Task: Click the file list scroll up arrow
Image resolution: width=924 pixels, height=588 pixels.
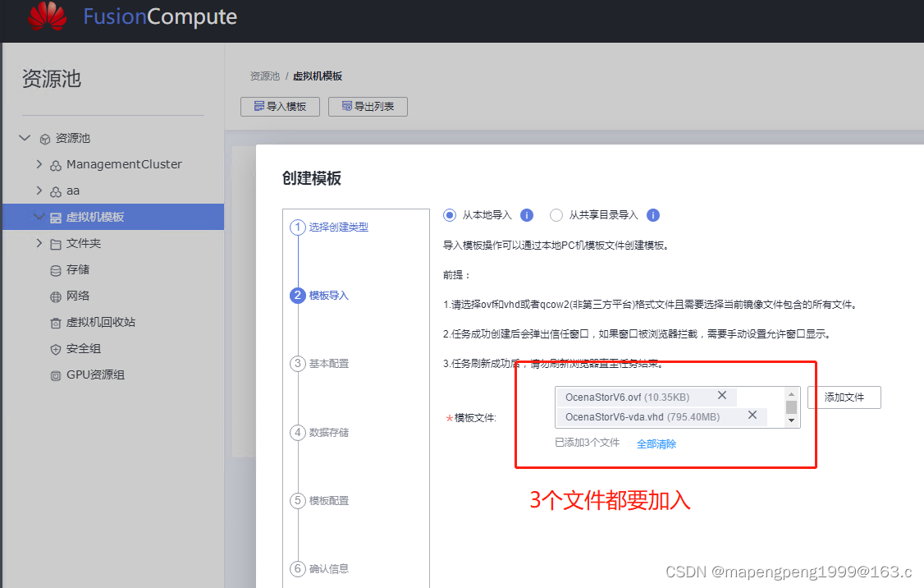Action: (791, 394)
